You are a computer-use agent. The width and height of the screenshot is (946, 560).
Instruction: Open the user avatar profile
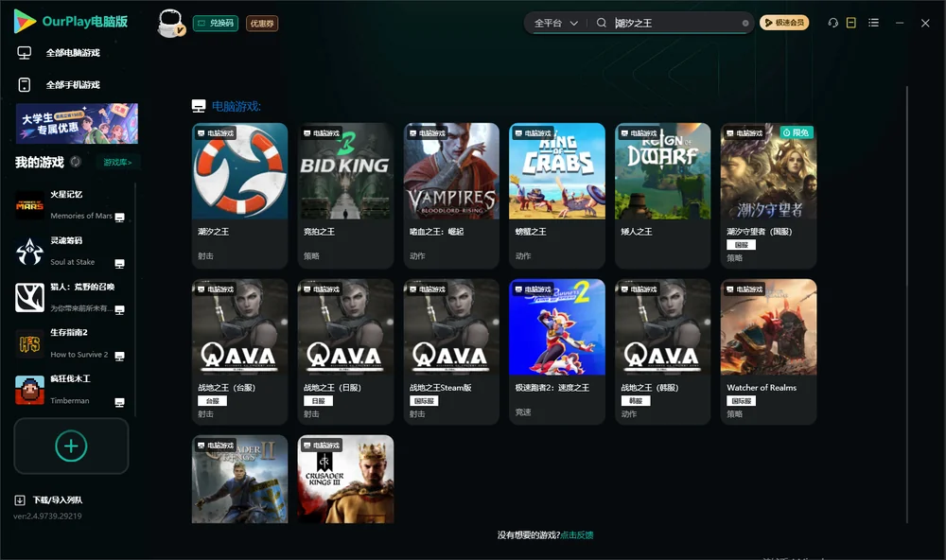[x=170, y=23]
